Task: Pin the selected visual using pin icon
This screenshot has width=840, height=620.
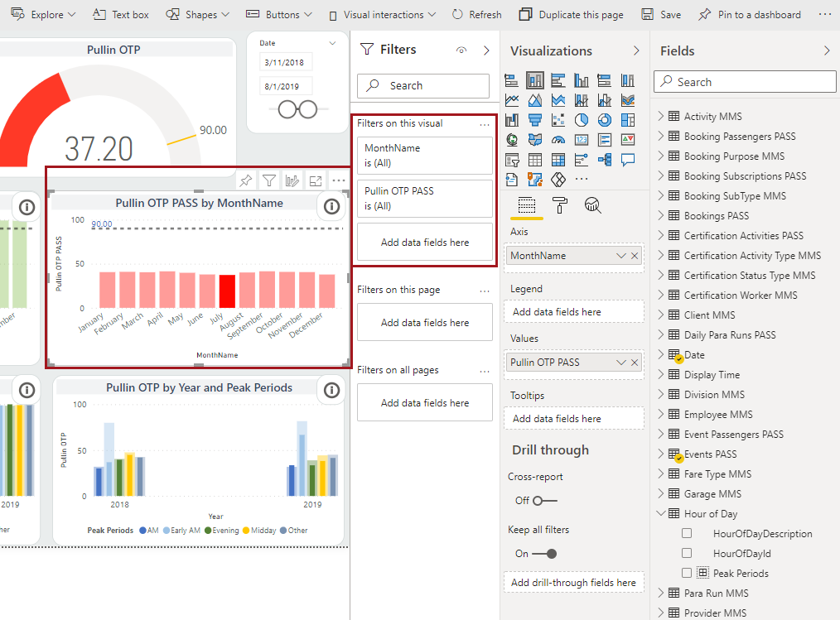Action: (x=246, y=180)
